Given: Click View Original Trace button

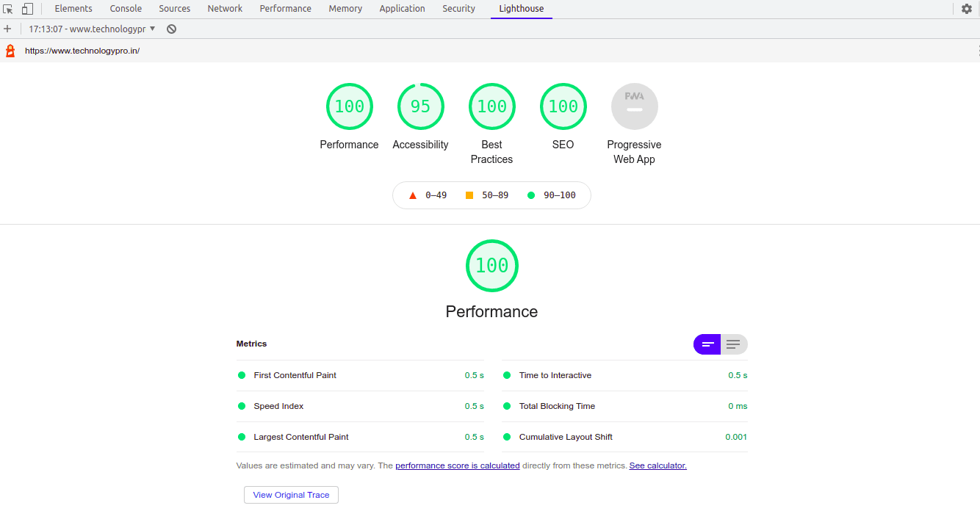Looking at the screenshot, I should [x=291, y=495].
